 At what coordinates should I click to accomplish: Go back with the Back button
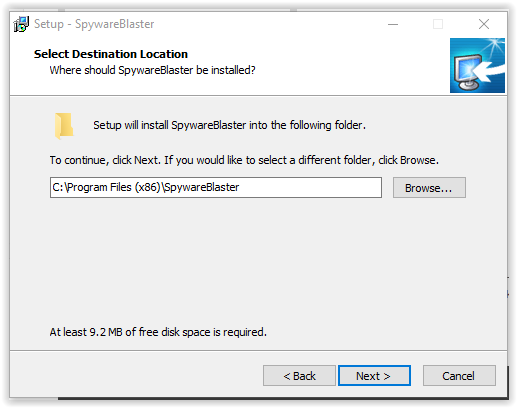pyautogui.click(x=299, y=376)
